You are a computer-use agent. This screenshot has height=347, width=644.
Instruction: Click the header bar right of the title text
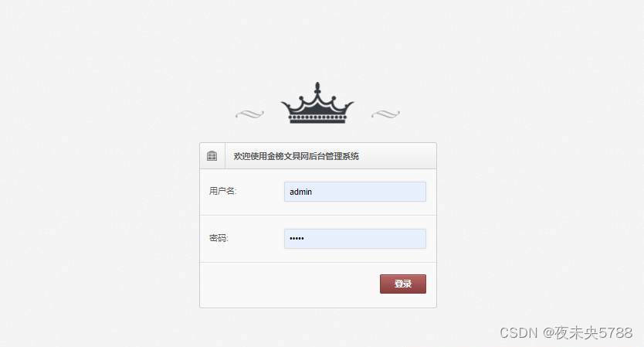[396, 156]
